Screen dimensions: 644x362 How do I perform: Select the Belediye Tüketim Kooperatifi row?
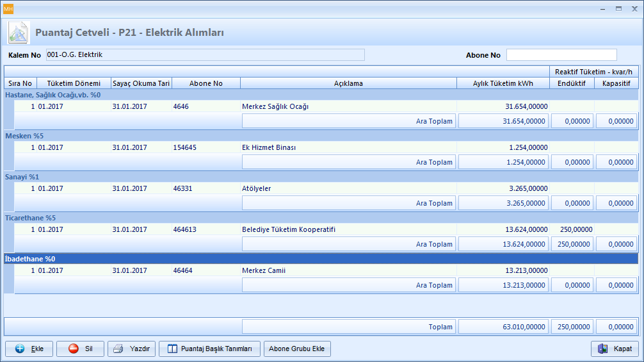pos(289,229)
